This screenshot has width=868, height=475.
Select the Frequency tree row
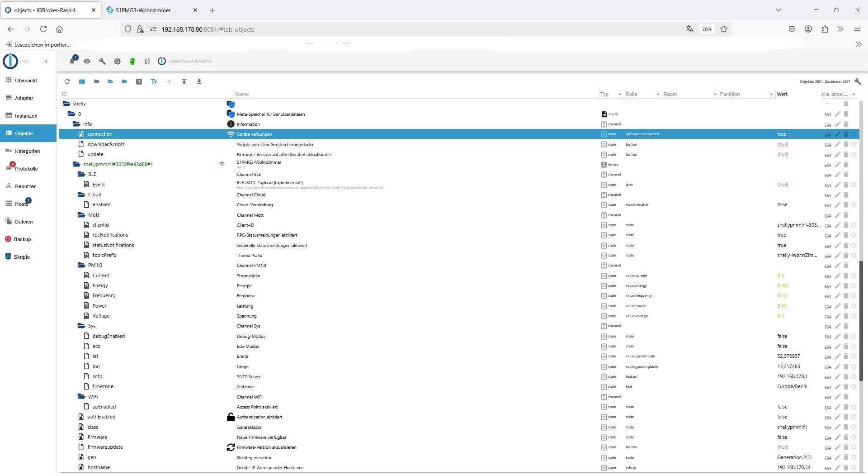pos(459,296)
